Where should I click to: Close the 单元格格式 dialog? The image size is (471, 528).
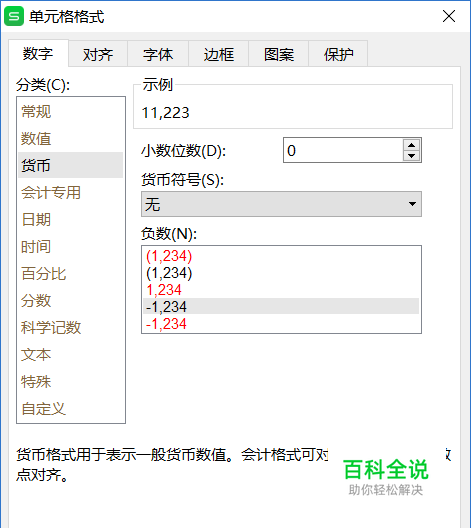(x=449, y=16)
